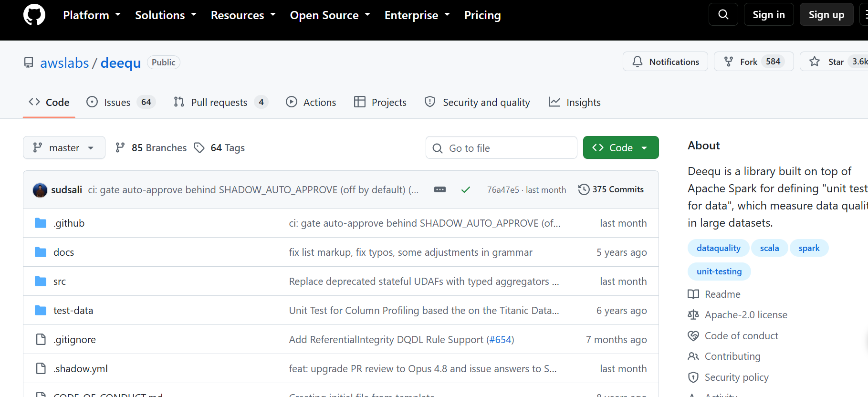Open 'fix list markup, fix typos' commit message
Image resolution: width=868 pixels, height=397 pixels.
[410, 252]
